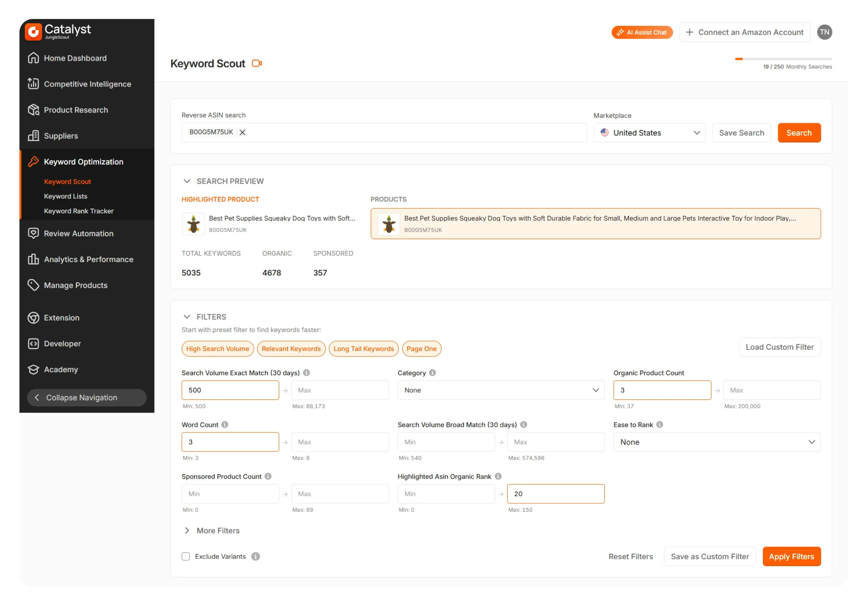Tick the Exclude Variants checkbox
868x608 pixels.
[186, 556]
